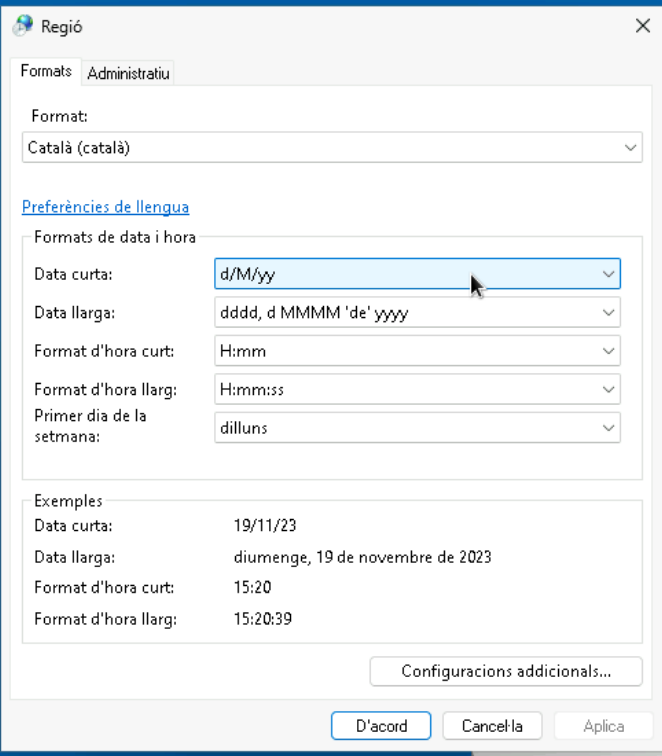Click the short time example 15:20
Screen dimensions: 662x756
pos(252,588)
